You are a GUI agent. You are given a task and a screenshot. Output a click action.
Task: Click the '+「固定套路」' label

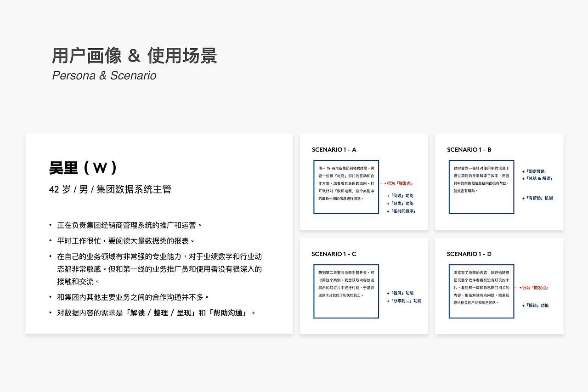click(x=535, y=171)
